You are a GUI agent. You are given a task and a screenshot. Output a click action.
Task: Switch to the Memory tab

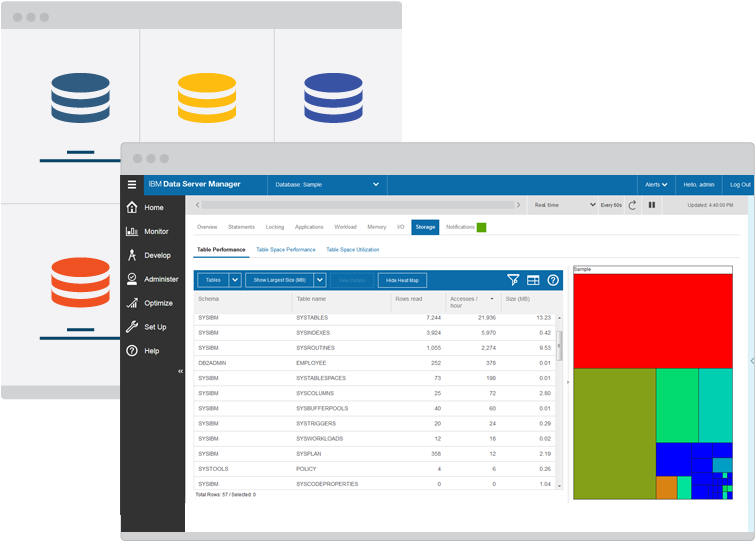(x=377, y=227)
